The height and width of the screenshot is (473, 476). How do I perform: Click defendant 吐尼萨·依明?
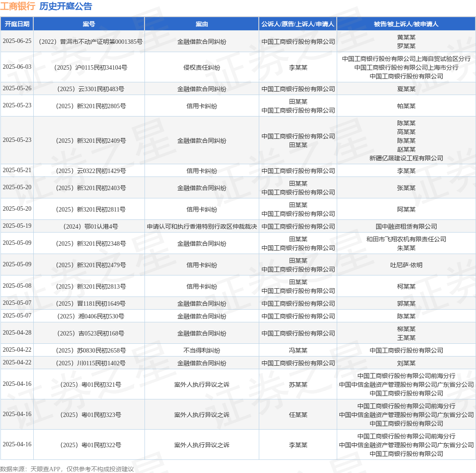(x=406, y=265)
